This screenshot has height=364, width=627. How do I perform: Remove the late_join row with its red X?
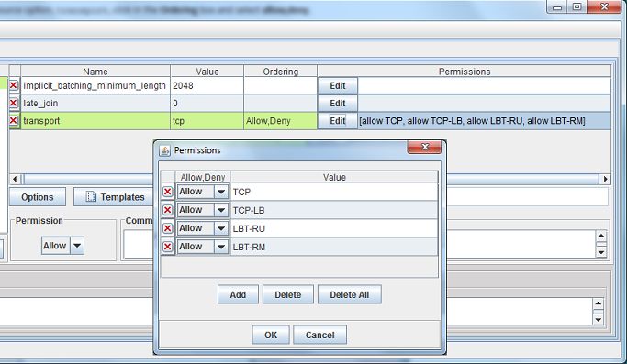[14, 103]
